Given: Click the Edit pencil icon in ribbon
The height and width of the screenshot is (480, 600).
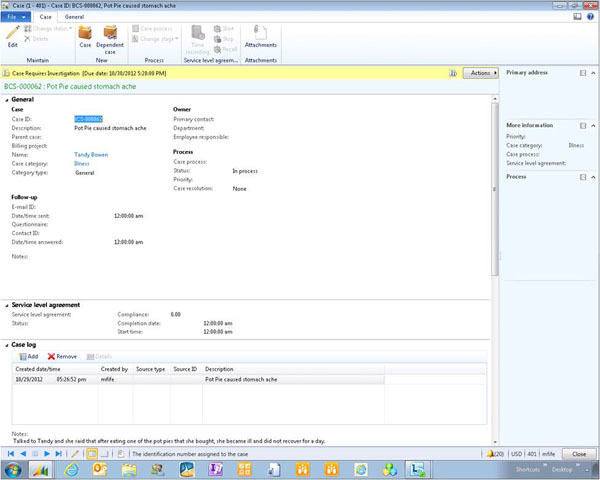Looking at the screenshot, I should point(13,33).
